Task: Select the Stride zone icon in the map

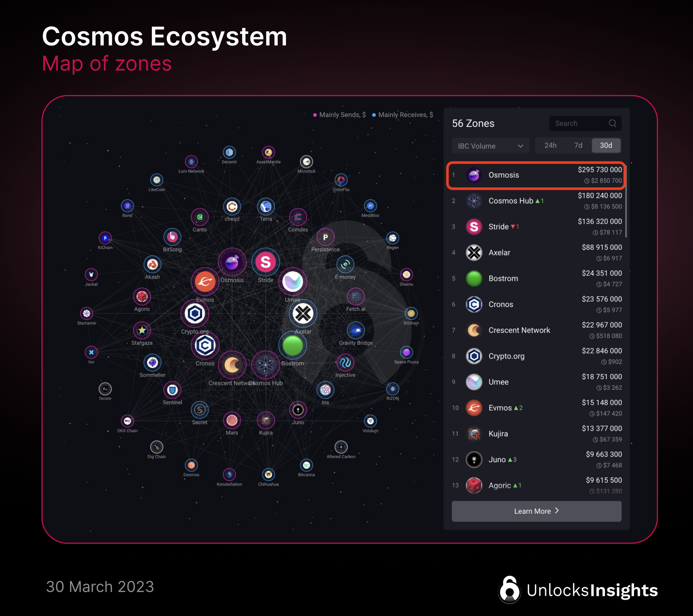Action: [265, 262]
